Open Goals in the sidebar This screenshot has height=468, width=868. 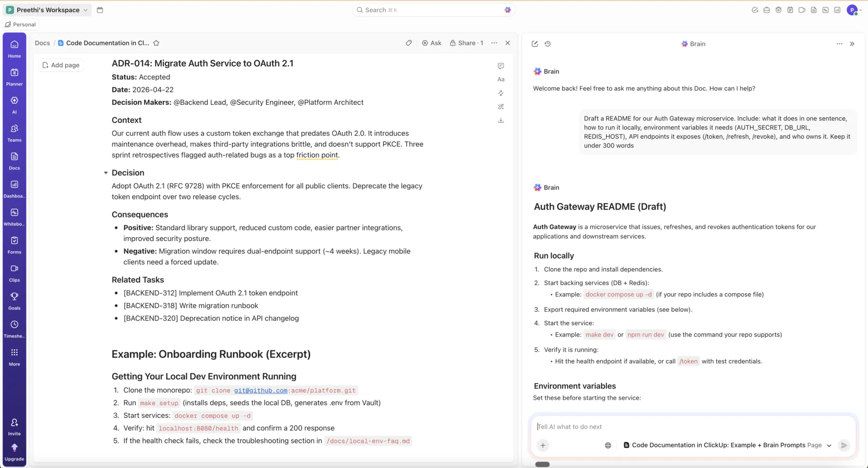coord(14,301)
